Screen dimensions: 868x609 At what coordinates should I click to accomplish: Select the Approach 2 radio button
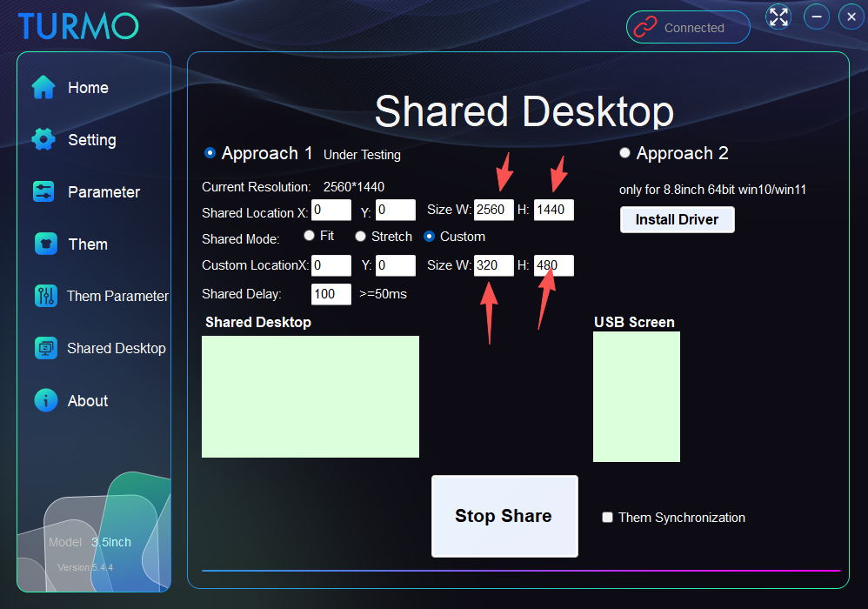pos(625,153)
